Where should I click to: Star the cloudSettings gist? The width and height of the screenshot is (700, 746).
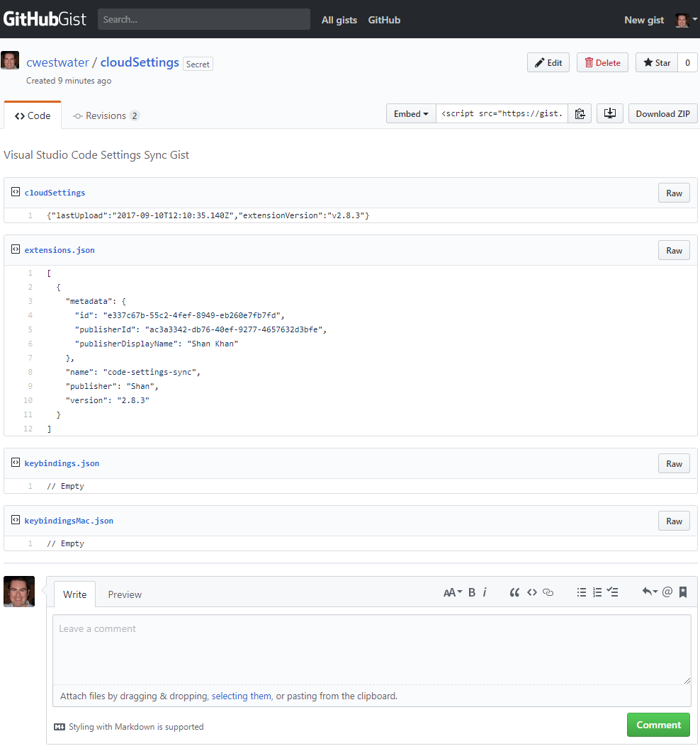pos(657,62)
